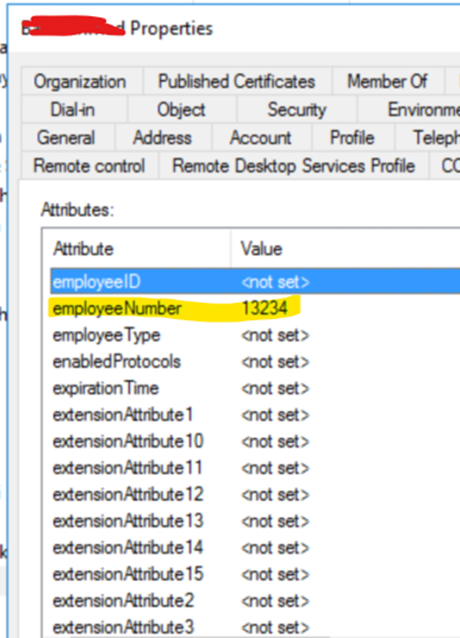Switch to Published Certificates tab
460x638 pixels.
[x=237, y=81]
